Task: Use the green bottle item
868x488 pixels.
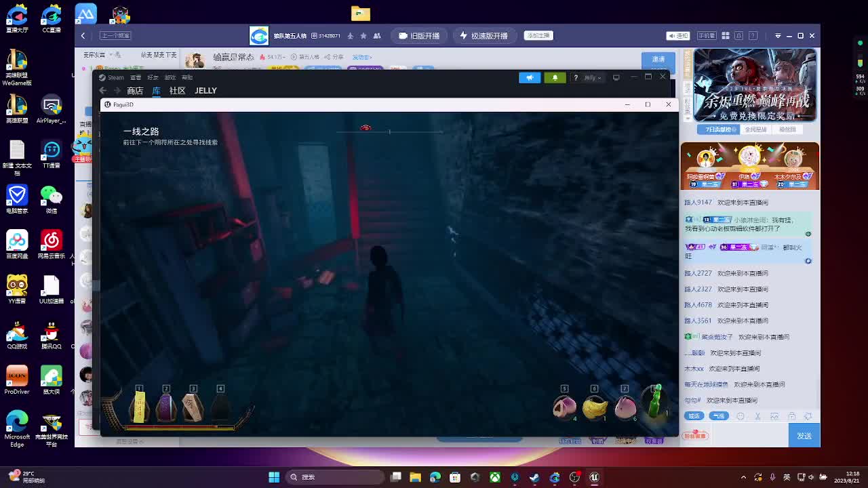Action: pos(656,403)
